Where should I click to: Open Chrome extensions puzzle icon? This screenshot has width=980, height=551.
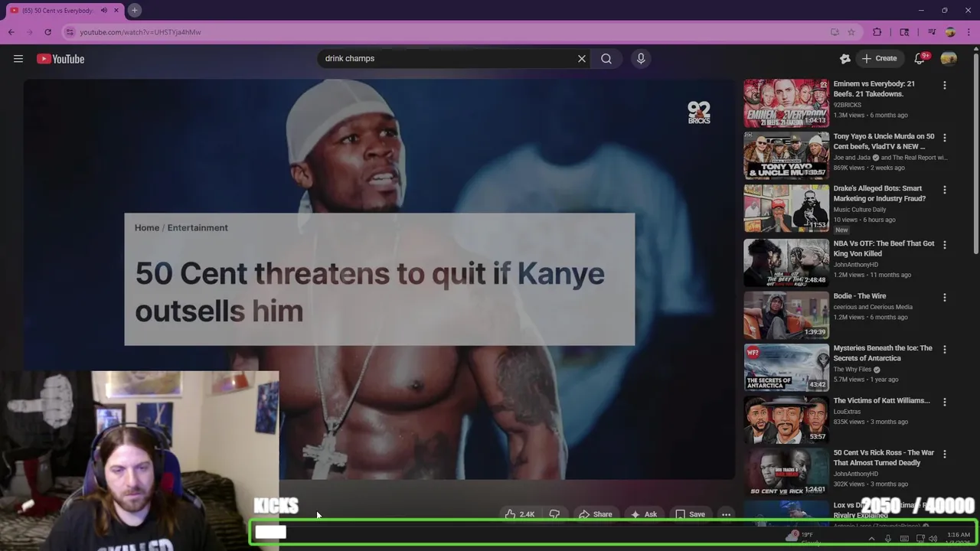(x=877, y=32)
